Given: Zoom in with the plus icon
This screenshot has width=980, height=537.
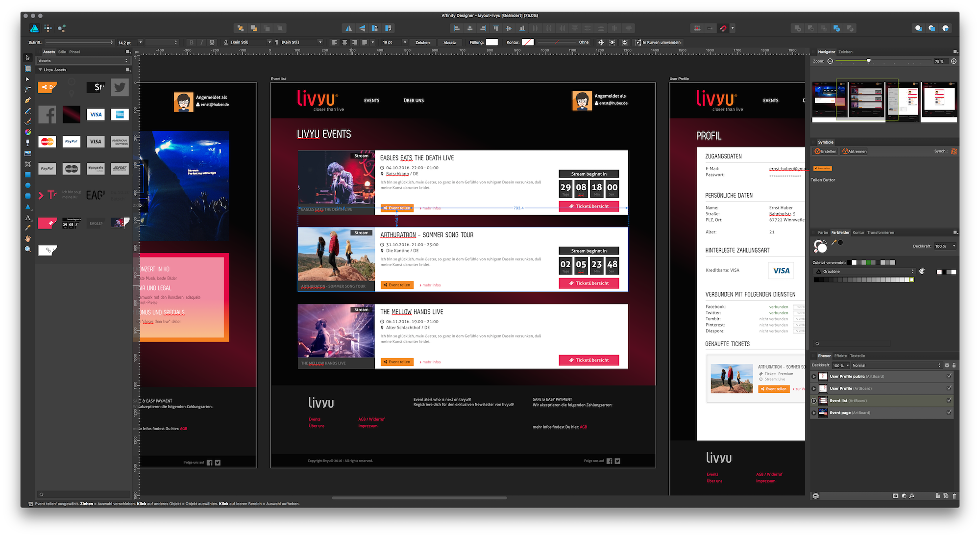Looking at the screenshot, I should click(x=954, y=61).
